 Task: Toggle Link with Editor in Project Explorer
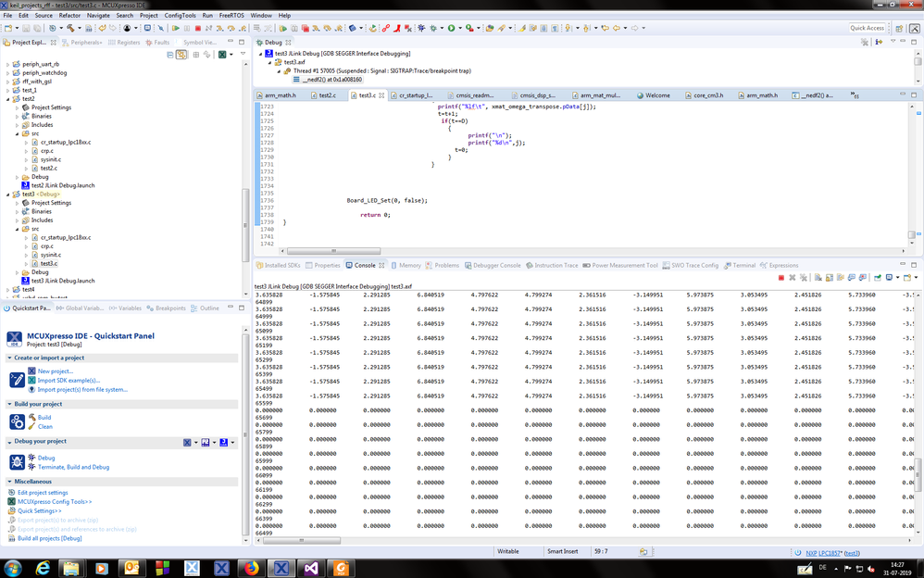click(x=181, y=55)
